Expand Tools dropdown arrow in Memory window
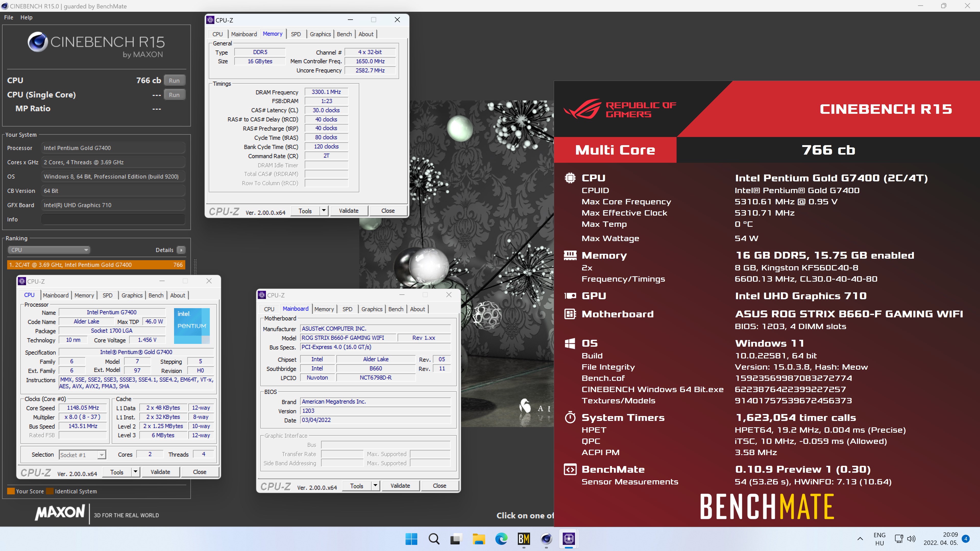Viewport: 980px width, 551px height. click(324, 211)
